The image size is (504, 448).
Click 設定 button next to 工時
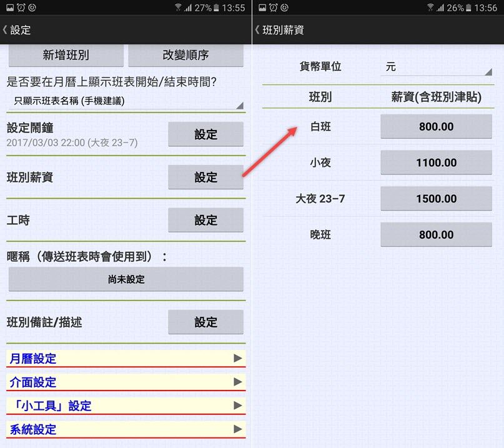click(205, 220)
